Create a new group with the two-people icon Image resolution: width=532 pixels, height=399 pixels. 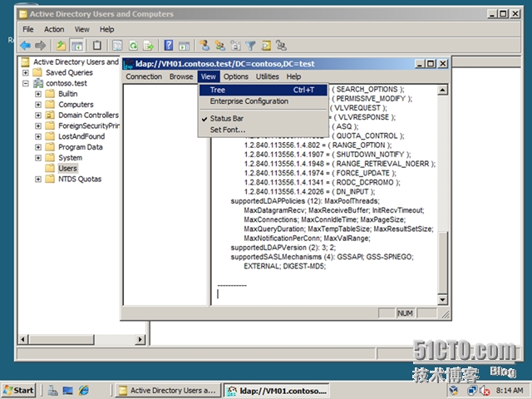tap(219, 45)
